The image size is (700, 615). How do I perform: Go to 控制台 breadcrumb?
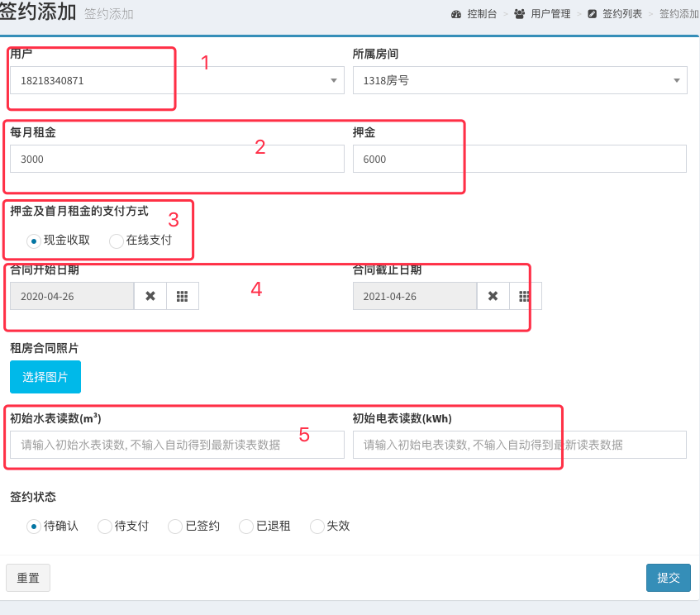point(482,14)
